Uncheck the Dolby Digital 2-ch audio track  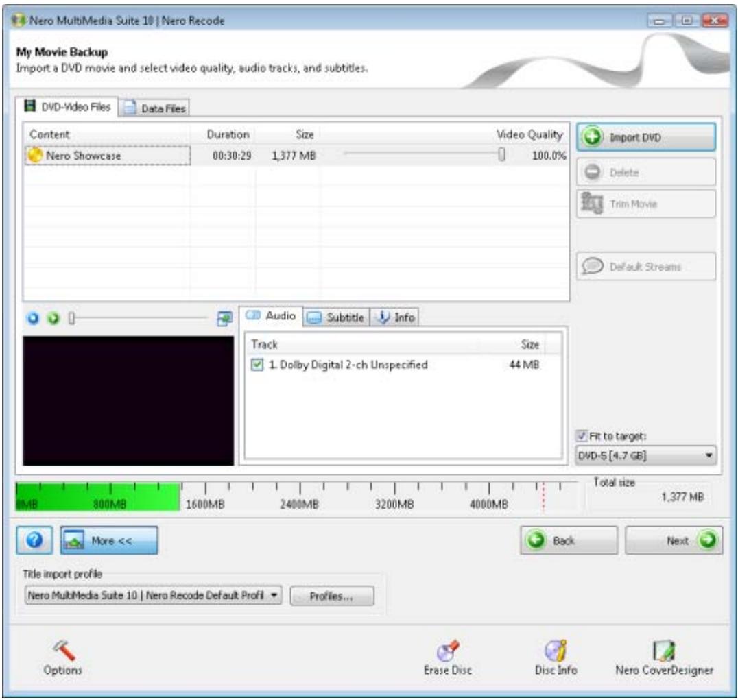pos(257,365)
